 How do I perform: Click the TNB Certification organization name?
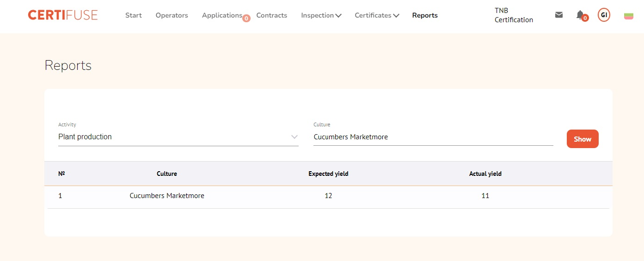(x=514, y=15)
